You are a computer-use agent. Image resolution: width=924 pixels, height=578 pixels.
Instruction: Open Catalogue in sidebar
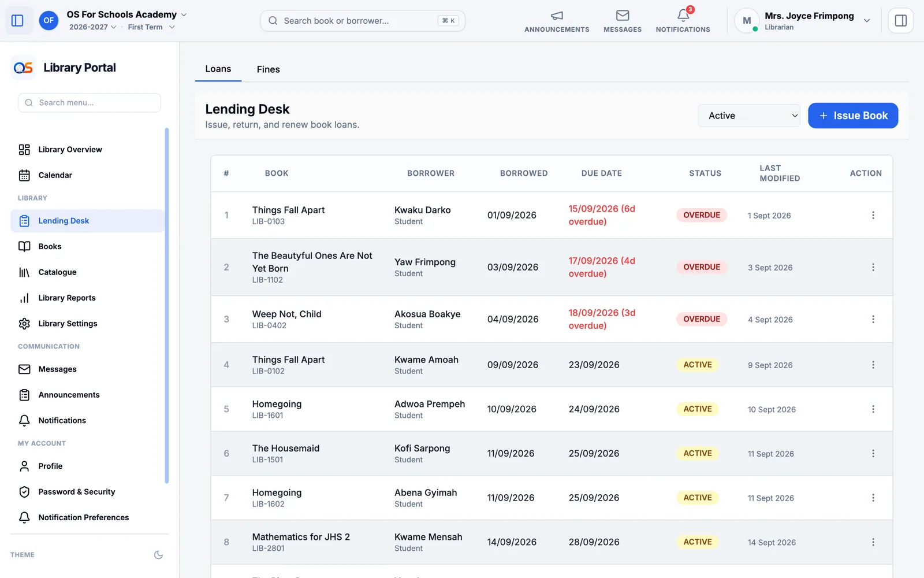point(87,272)
